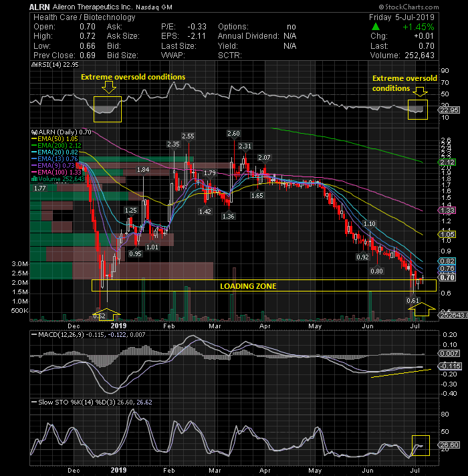
Task: Select the header Volume 252,643 value
Action: pos(419,55)
